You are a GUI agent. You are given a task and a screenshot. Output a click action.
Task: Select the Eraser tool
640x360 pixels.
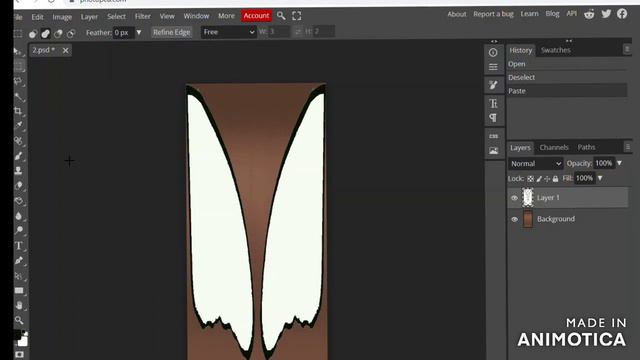coord(18,186)
